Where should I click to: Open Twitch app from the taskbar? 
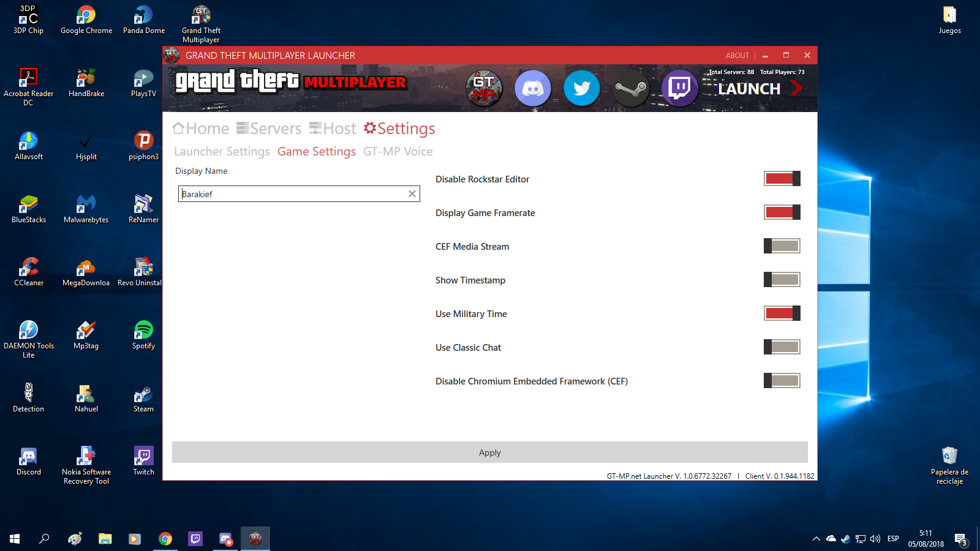[195, 539]
